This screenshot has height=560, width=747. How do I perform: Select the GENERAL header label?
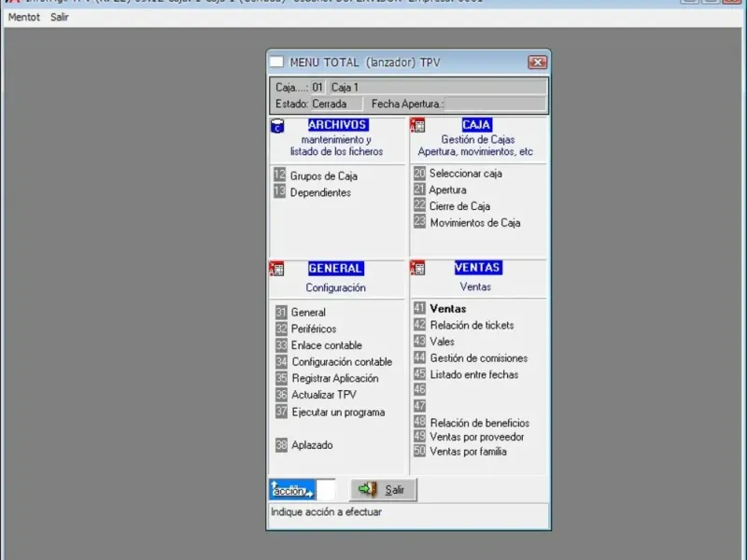click(x=335, y=269)
